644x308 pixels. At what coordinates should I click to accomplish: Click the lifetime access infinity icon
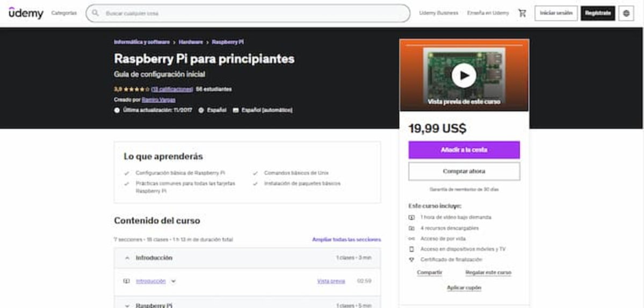pos(411,239)
